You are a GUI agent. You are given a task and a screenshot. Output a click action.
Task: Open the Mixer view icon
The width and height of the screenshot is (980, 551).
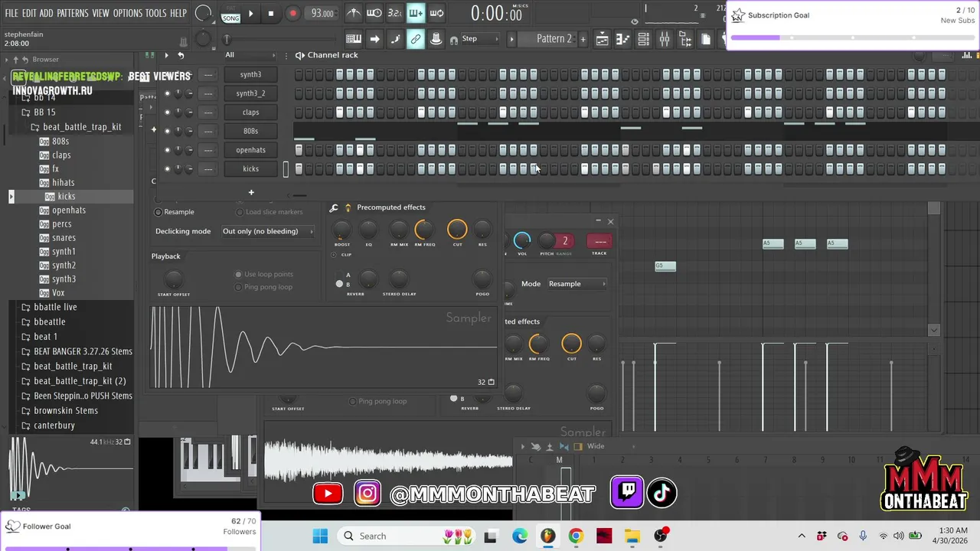pyautogui.click(x=665, y=39)
